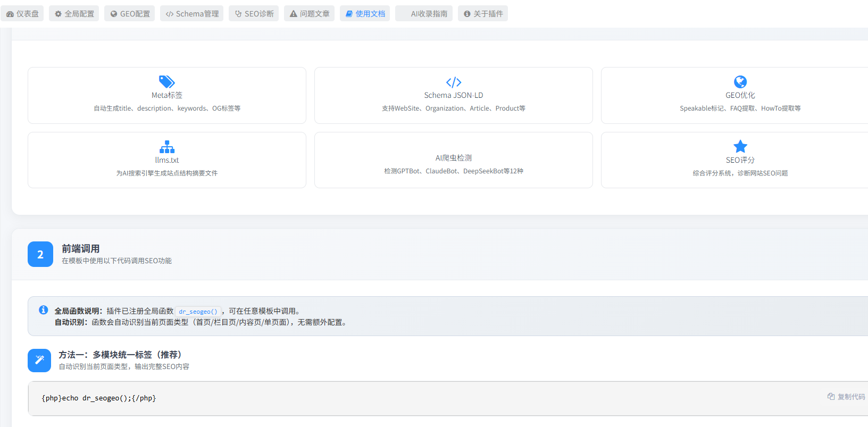868x427 pixels.
Task: Click the code brackets icon on Schema管理 tab
Action: [170, 14]
